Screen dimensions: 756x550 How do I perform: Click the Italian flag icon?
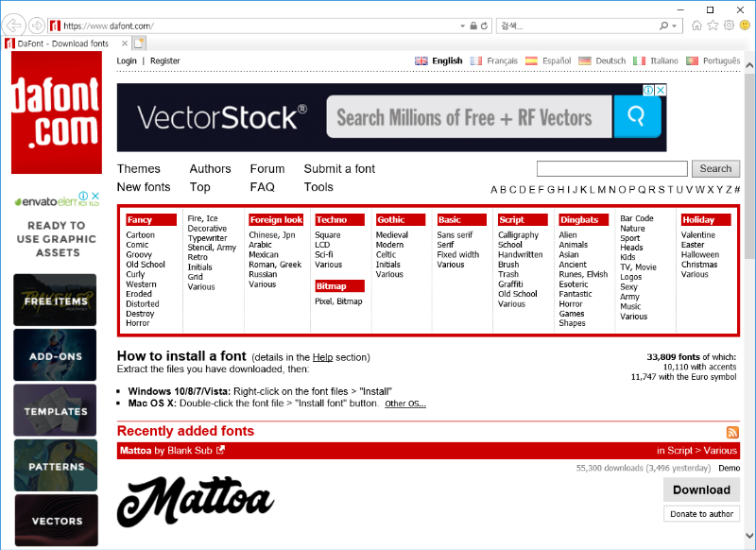point(640,60)
